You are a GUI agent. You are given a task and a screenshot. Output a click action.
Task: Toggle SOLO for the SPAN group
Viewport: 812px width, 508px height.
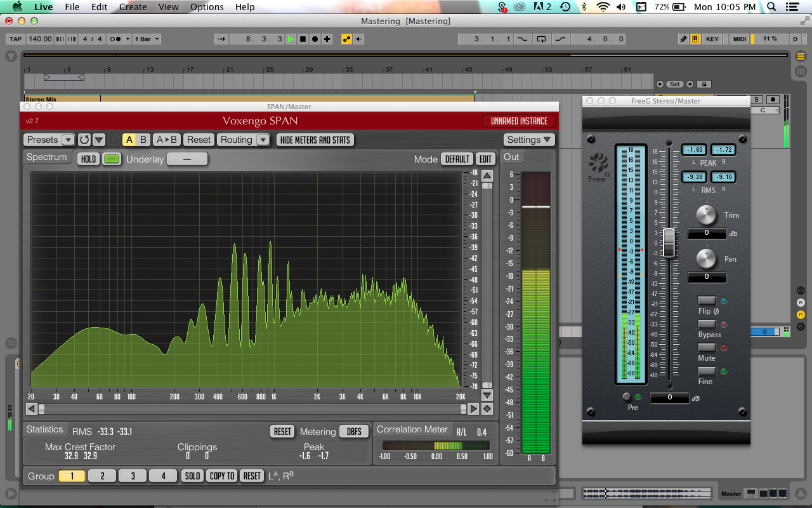tap(193, 476)
